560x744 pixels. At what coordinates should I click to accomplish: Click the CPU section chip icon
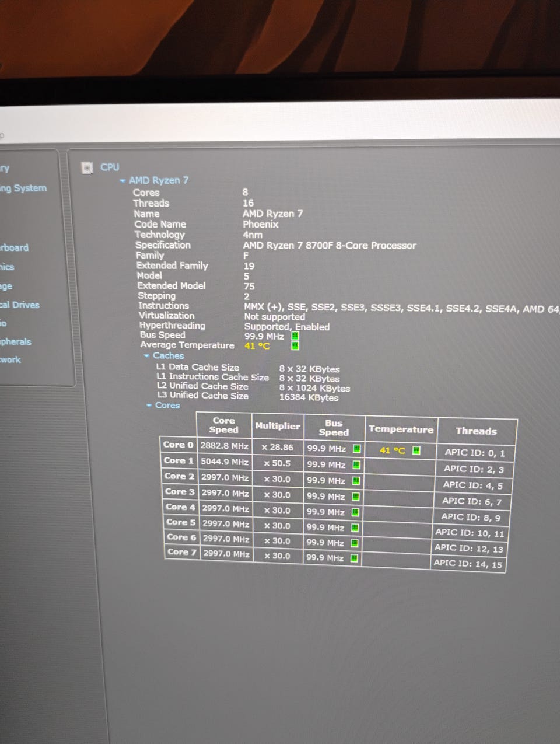[x=87, y=168]
